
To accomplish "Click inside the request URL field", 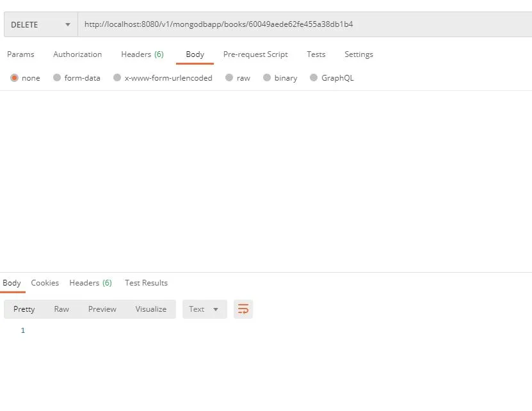I will pyautogui.click(x=256, y=24).
